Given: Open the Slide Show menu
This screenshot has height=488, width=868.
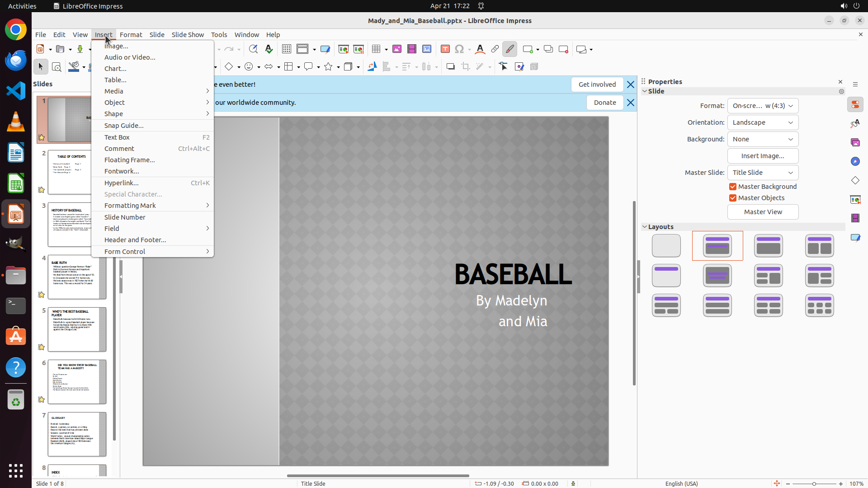Looking at the screenshot, I should point(188,35).
